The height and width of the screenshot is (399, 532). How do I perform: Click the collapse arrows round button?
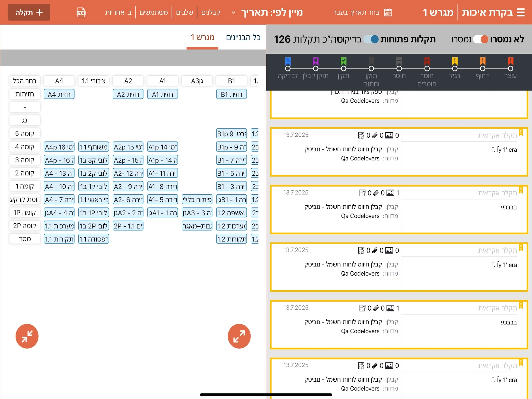(27, 336)
